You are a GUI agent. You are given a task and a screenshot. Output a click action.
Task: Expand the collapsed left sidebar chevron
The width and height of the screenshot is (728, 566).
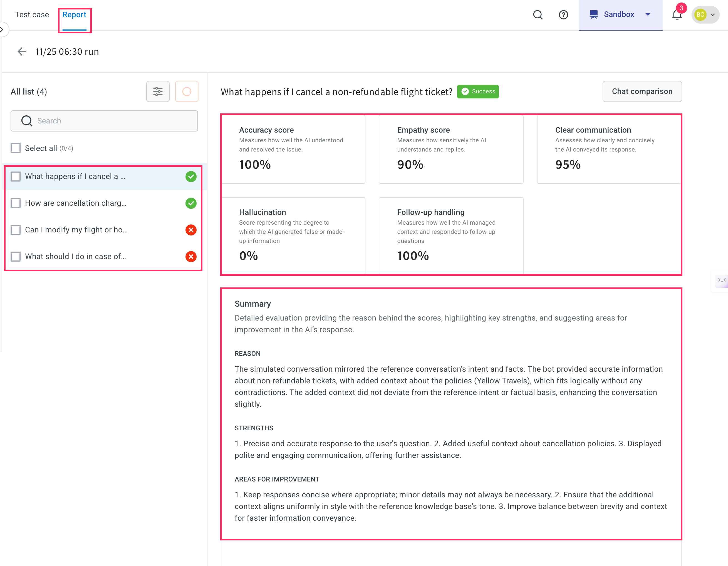pyautogui.click(x=2, y=30)
